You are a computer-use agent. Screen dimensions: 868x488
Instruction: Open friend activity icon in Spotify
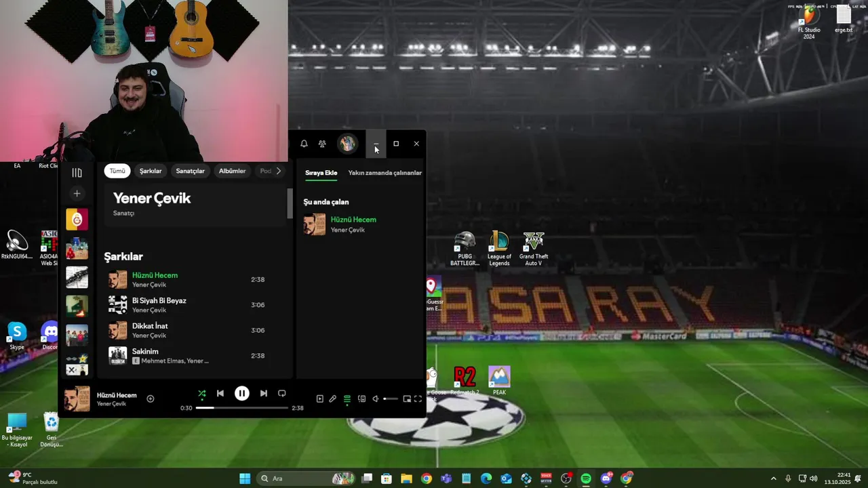click(x=322, y=144)
